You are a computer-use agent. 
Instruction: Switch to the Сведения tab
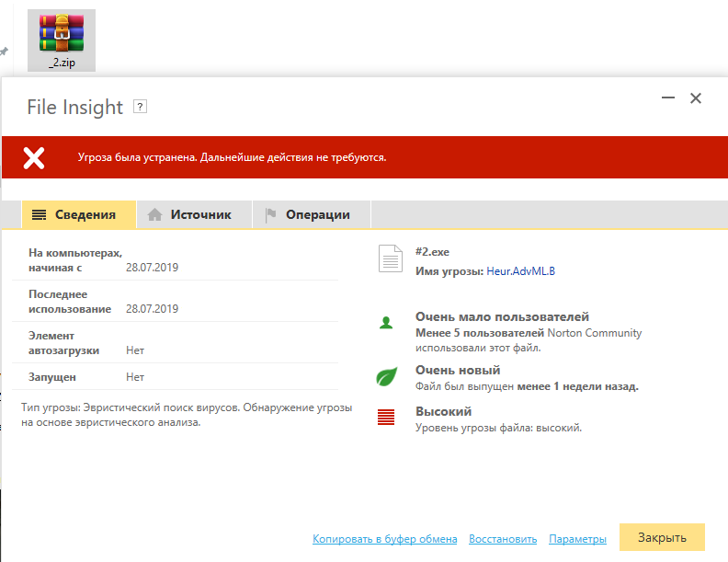[x=79, y=214]
